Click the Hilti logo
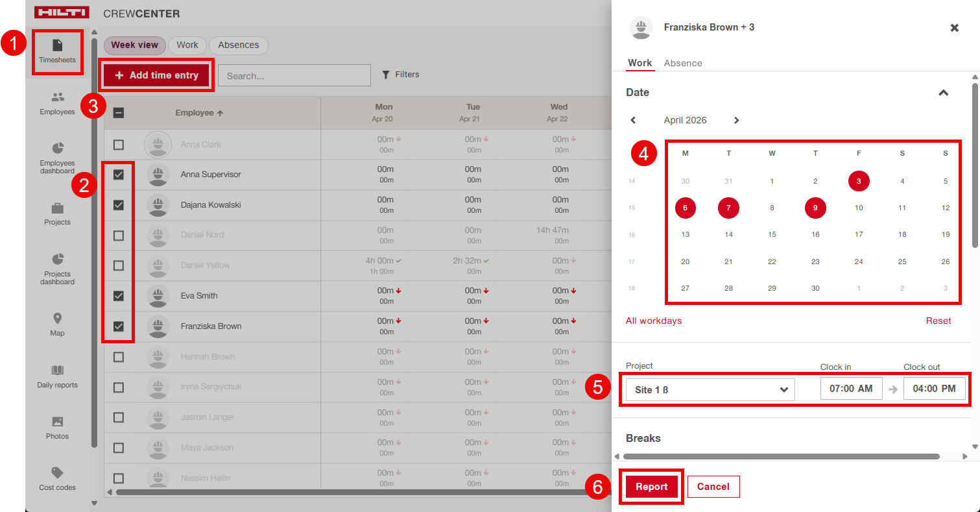 (62, 13)
